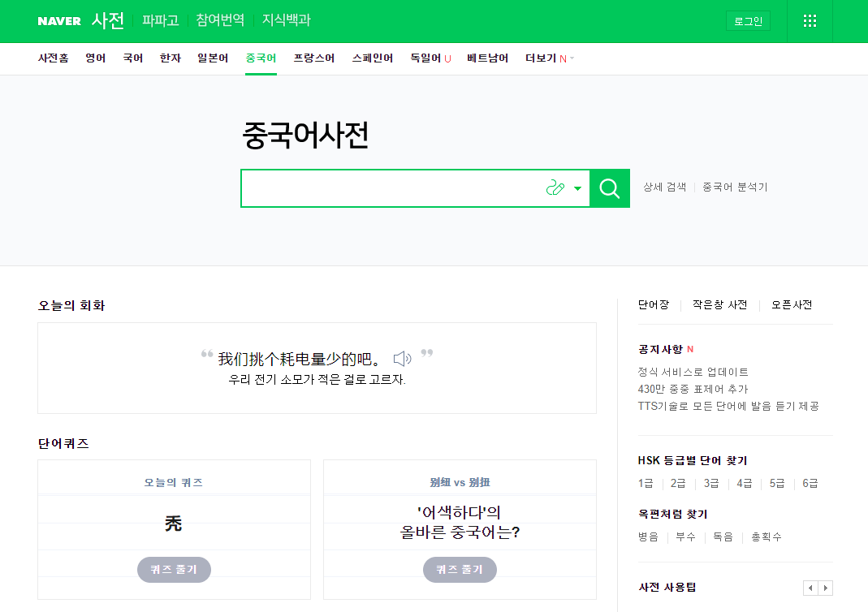Open the apps grid menu icon
Image resolution: width=868 pixels, height=612 pixels.
810,21
